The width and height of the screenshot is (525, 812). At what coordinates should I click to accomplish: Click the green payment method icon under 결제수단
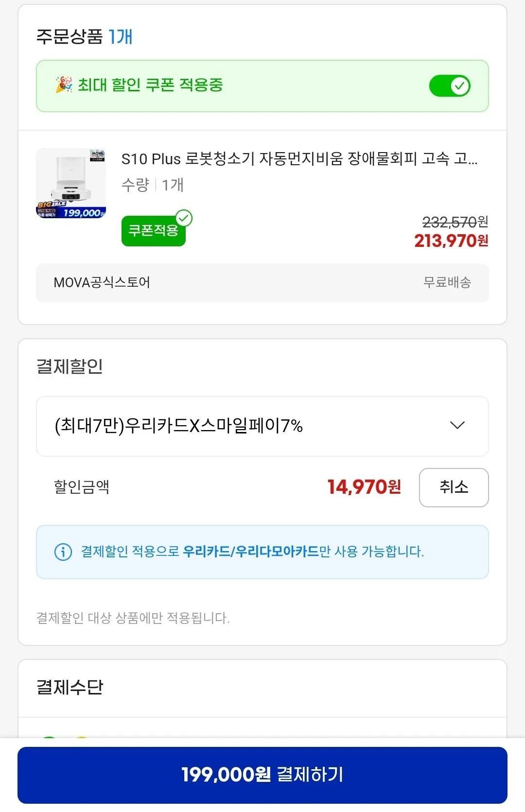click(49, 738)
